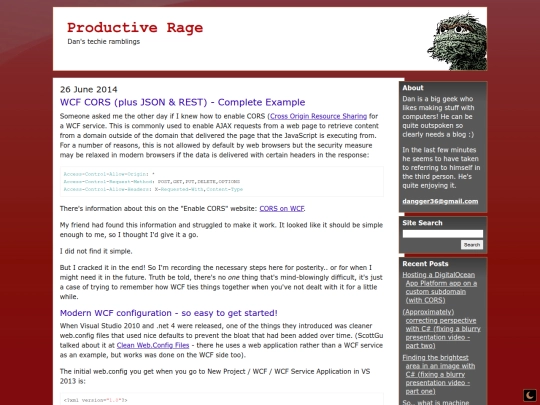Visit the Clean Web.Config Files link
This screenshot has width=540, height=405.
click(153, 345)
